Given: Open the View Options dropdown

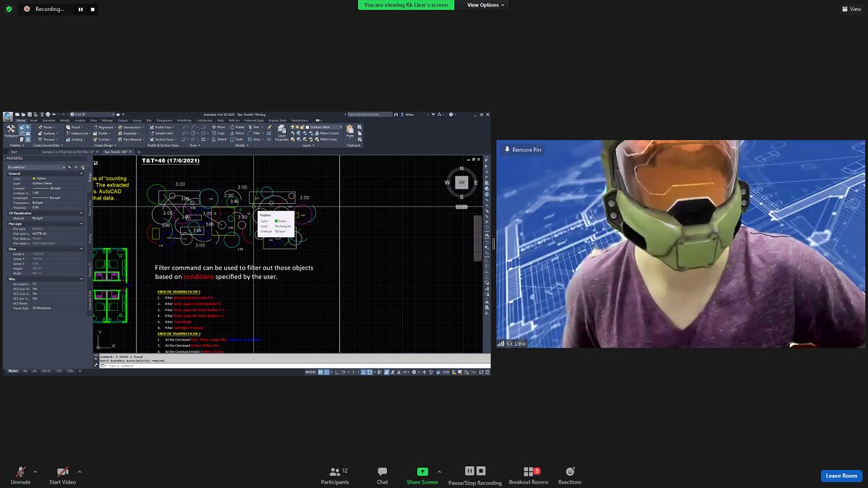Looking at the screenshot, I should [x=485, y=5].
